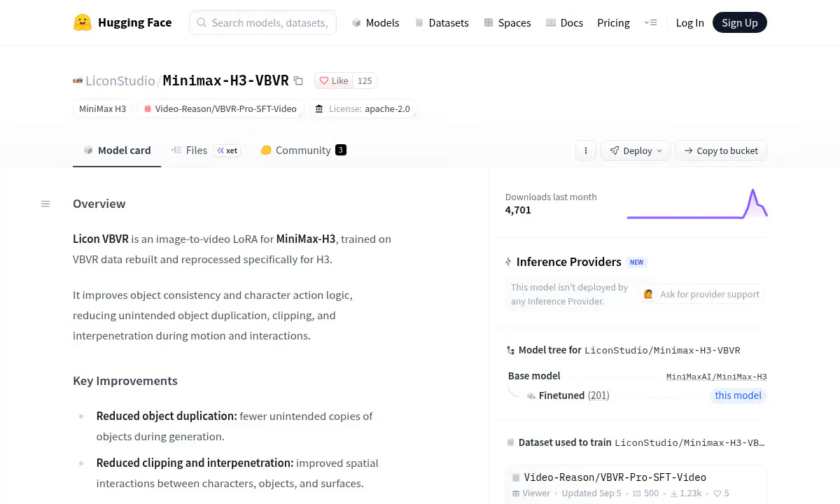The height and width of the screenshot is (504, 840).
Task: View the 125 likes count
Action: [x=365, y=80]
